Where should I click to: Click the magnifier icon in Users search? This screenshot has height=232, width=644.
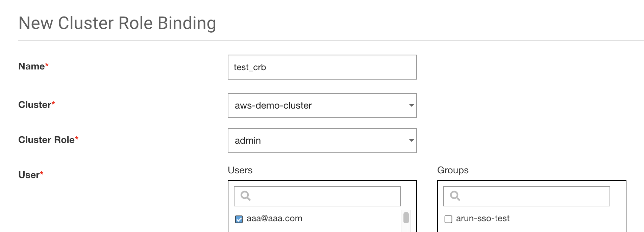(x=245, y=196)
